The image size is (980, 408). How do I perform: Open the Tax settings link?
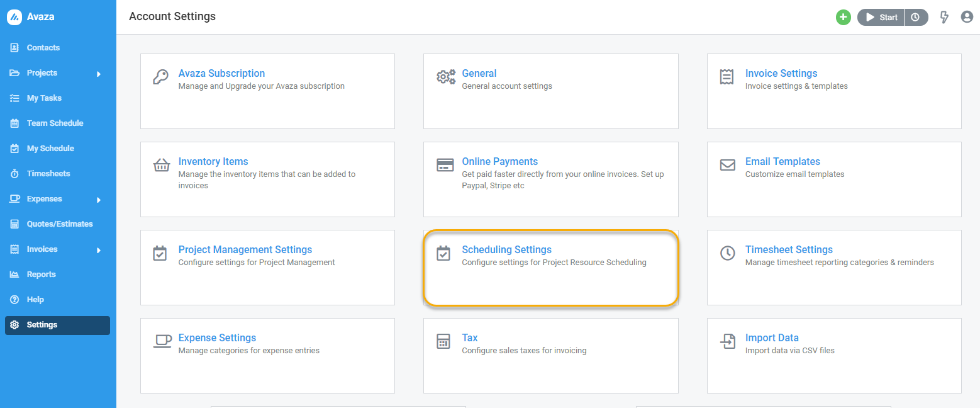pyautogui.click(x=470, y=337)
